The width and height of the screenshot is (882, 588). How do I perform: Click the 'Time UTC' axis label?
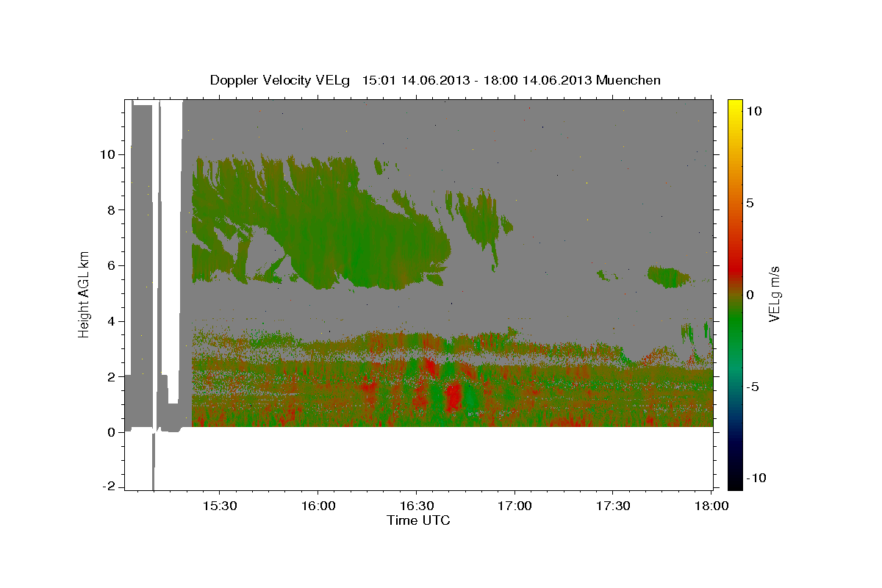(418, 520)
